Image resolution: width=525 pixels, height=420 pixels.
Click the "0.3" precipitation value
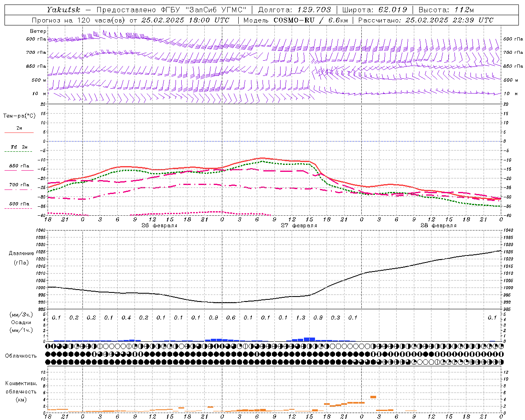click(x=336, y=317)
